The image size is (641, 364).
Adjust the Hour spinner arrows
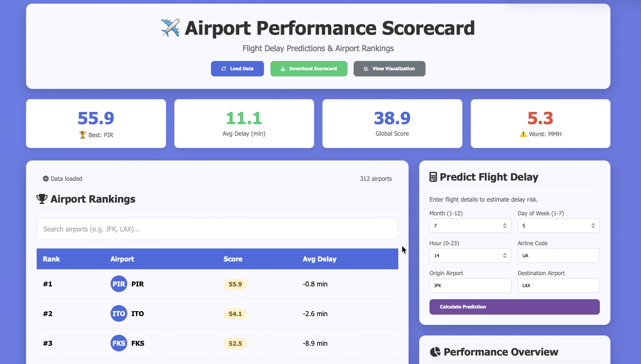[505, 256]
